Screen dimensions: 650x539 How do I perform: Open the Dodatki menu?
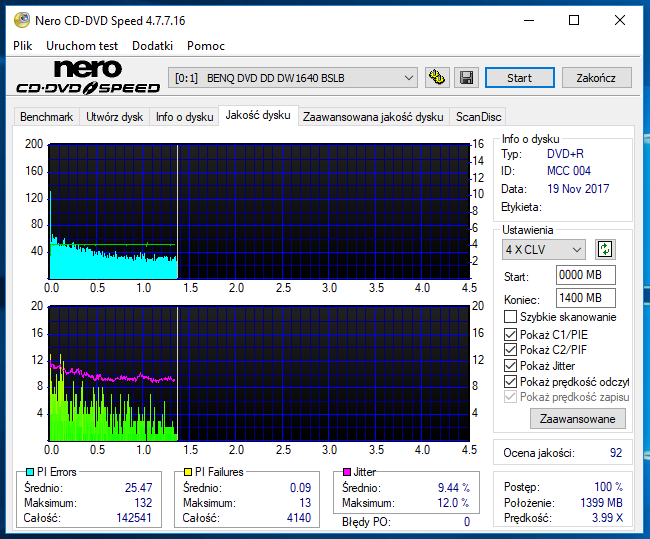click(152, 46)
